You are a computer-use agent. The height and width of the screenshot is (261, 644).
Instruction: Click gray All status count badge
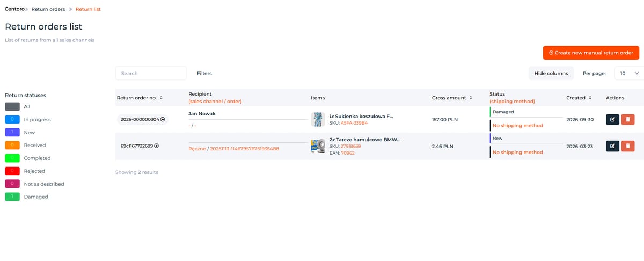pyautogui.click(x=12, y=106)
